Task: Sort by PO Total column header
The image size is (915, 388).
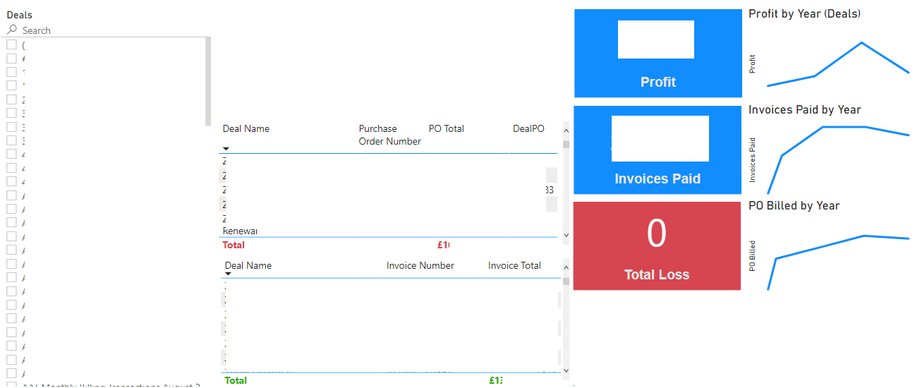Action: click(446, 129)
